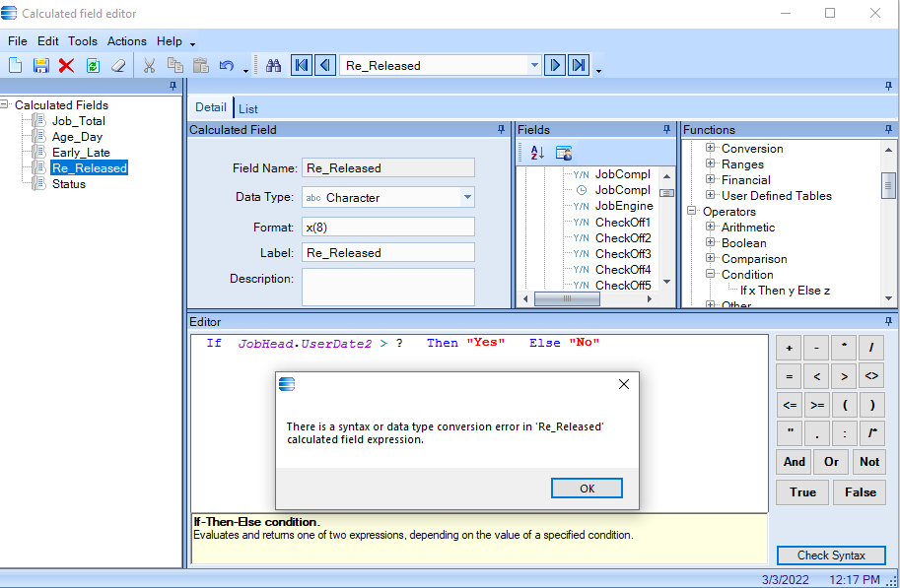Collapse the Operators node
Screen dimensions: 900x588
point(692,211)
